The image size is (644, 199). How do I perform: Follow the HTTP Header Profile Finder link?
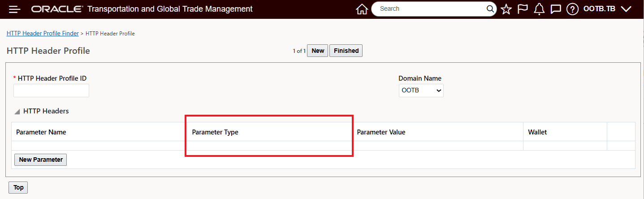pos(43,34)
